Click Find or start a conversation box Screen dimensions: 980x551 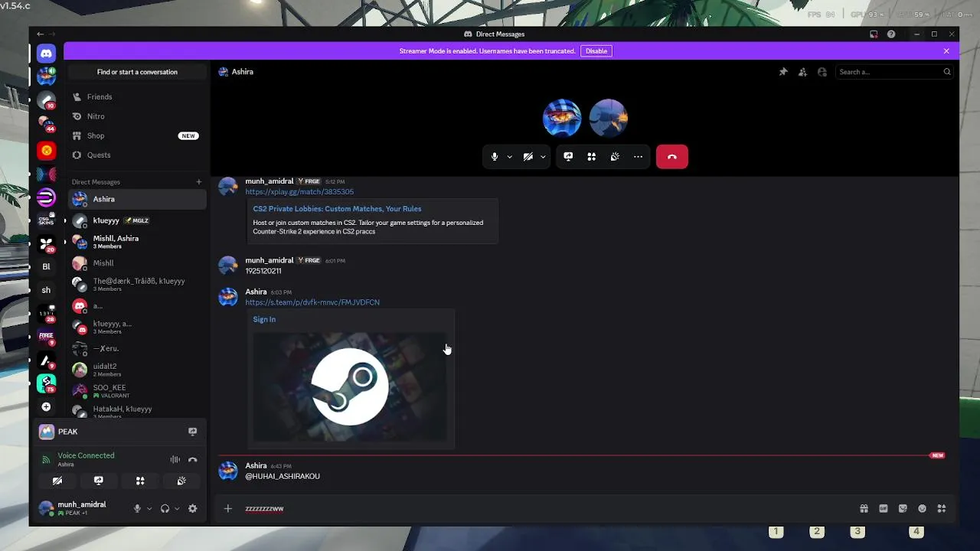(137, 72)
